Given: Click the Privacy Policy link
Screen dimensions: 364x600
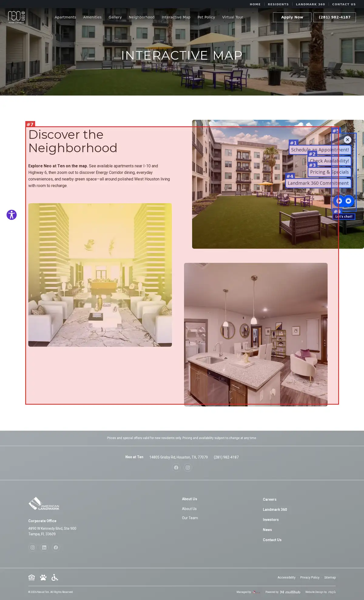Looking at the screenshot, I should (x=310, y=578).
